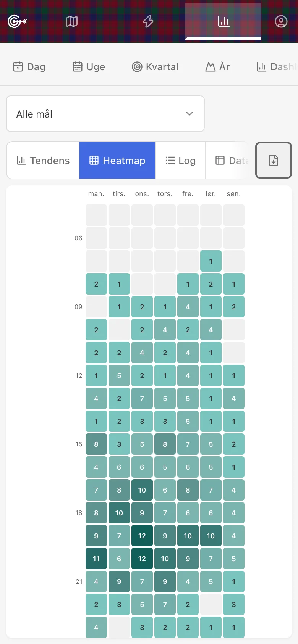Open the user profile icon
The height and width of the screenshot is (644, 298).
281,21
